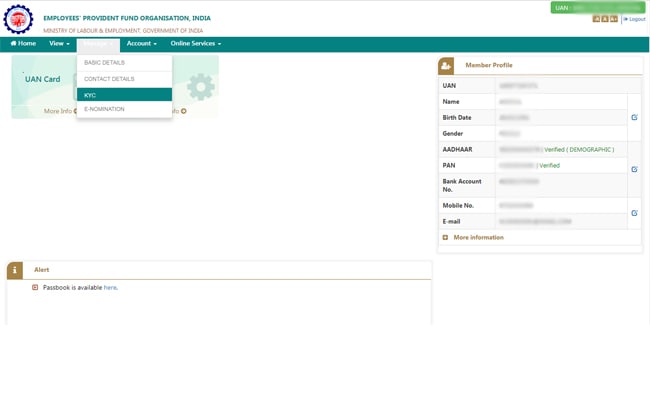650x400 pixels.
Task: Select Basic Details menu option
Action: click(104, 63)
